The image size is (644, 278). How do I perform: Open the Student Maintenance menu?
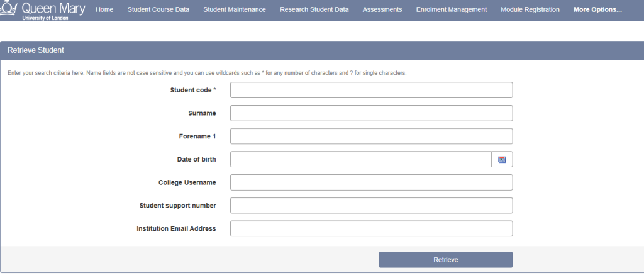(235, 9)
